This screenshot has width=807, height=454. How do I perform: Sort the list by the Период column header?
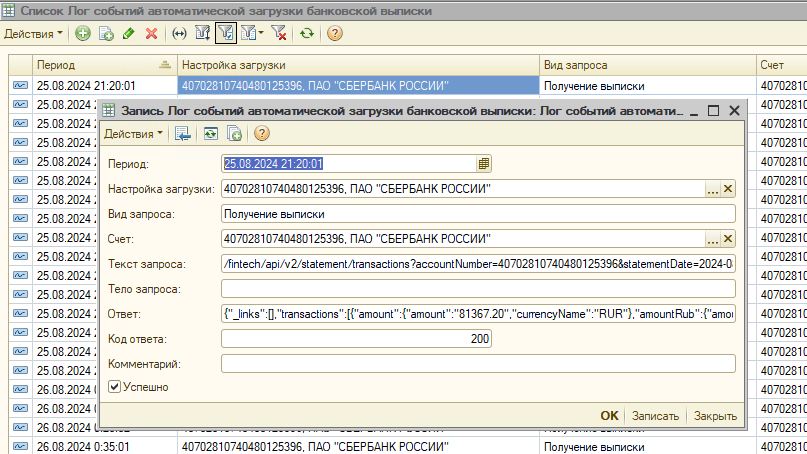pos(104,65)
